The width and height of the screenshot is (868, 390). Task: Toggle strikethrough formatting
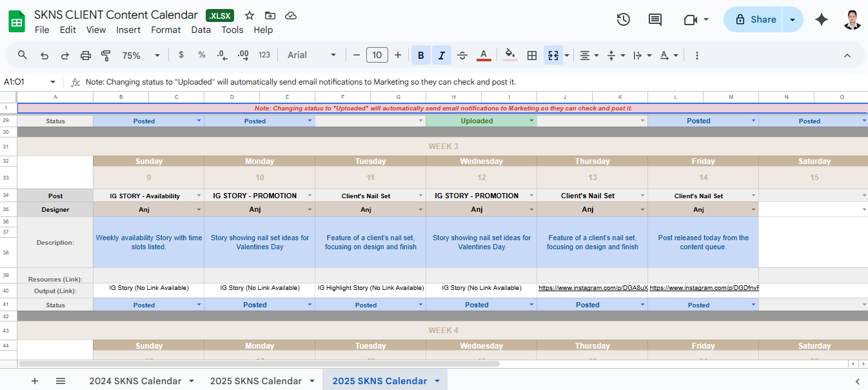(x=462, y=56)
